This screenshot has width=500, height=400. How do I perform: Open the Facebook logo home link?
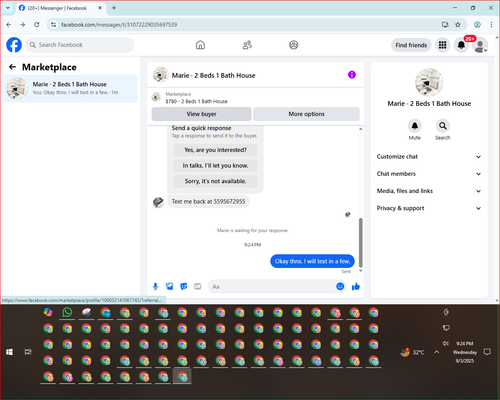click(x=14, y=45)
